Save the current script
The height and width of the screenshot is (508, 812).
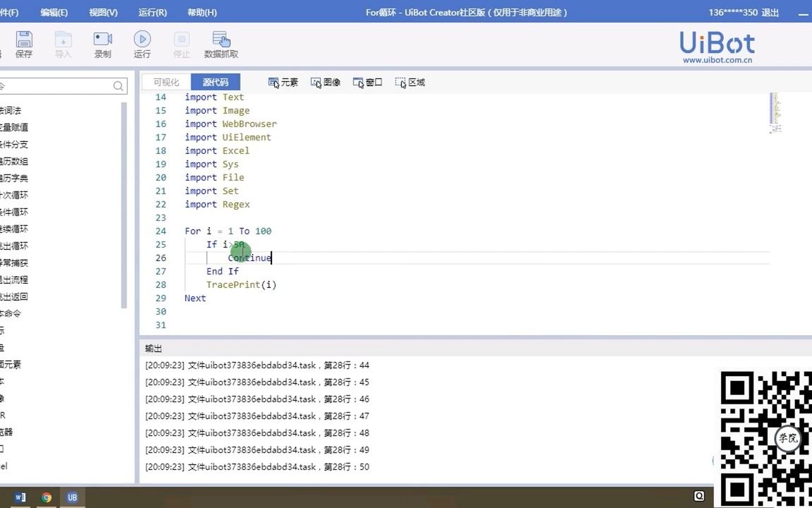pyautogui.click(x=23, y=44)
